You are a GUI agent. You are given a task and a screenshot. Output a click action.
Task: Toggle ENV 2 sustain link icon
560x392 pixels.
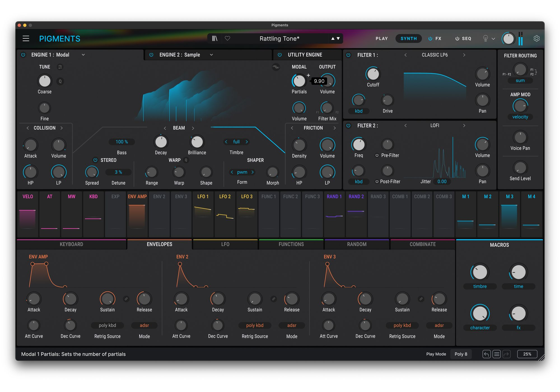click(274, 299)
